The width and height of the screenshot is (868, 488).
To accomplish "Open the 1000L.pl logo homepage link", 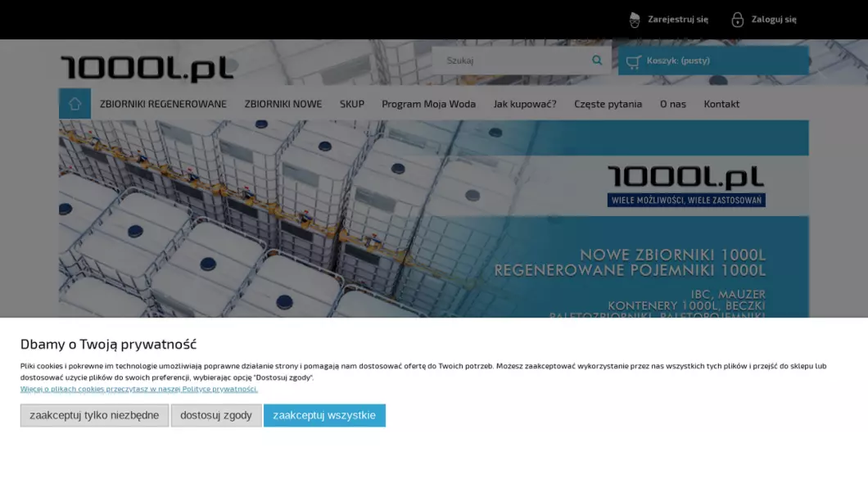I will point(147,69).
